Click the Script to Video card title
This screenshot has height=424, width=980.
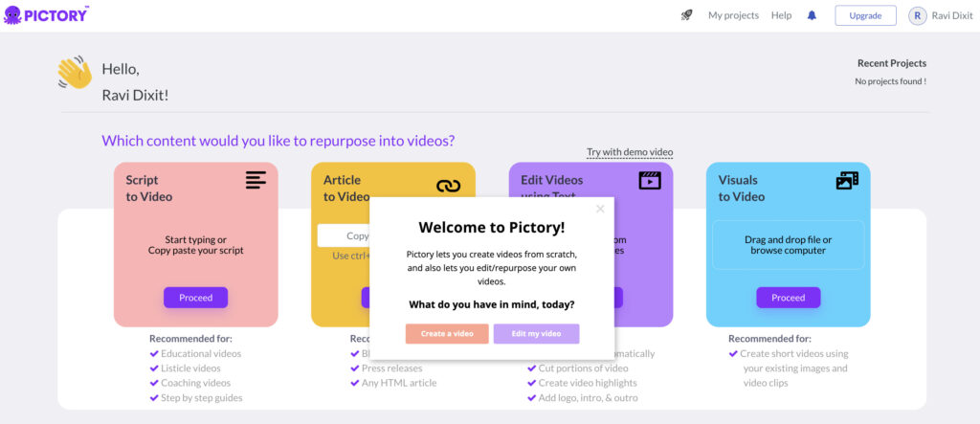(148, 189)
